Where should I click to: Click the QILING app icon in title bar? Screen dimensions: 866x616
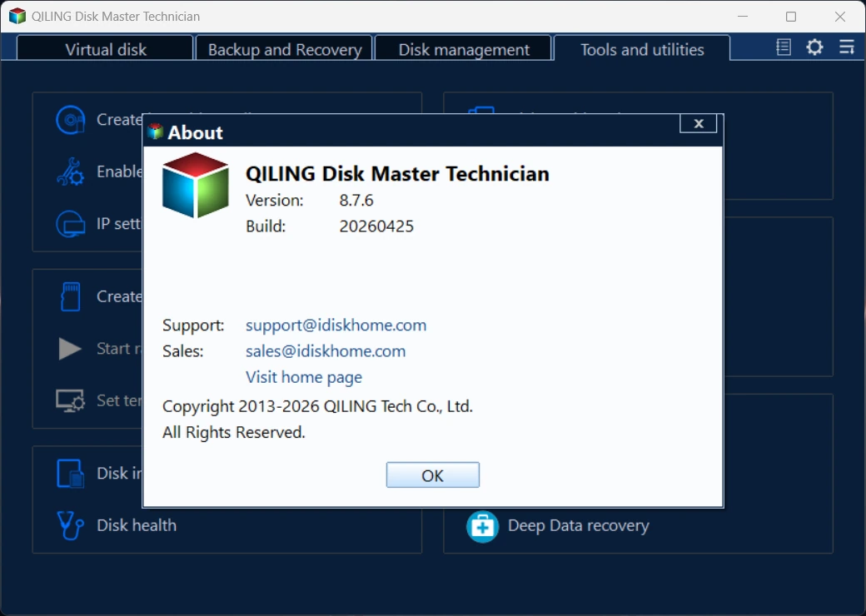(17, 16)
